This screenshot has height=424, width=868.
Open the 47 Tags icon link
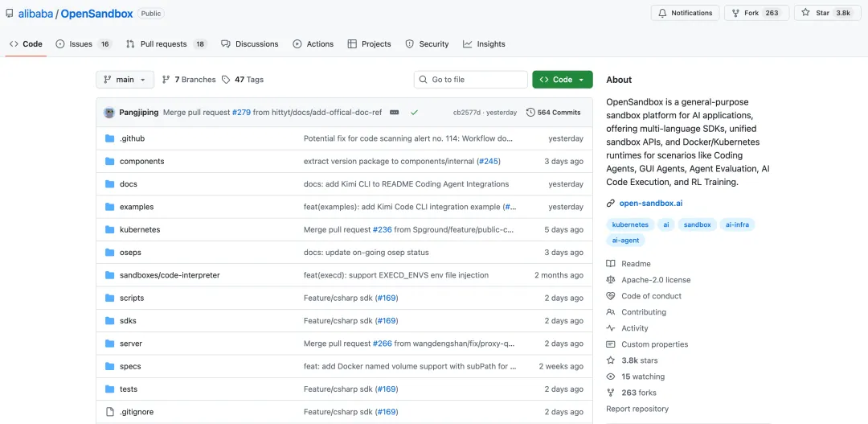point(227,80)
